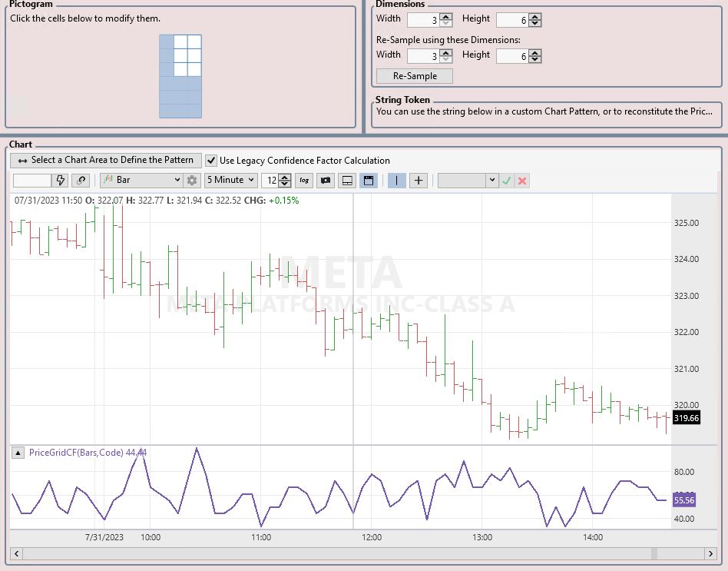Click the Dimensions Width field showing 3
This screenshot has width=728, height=571.
423,20
